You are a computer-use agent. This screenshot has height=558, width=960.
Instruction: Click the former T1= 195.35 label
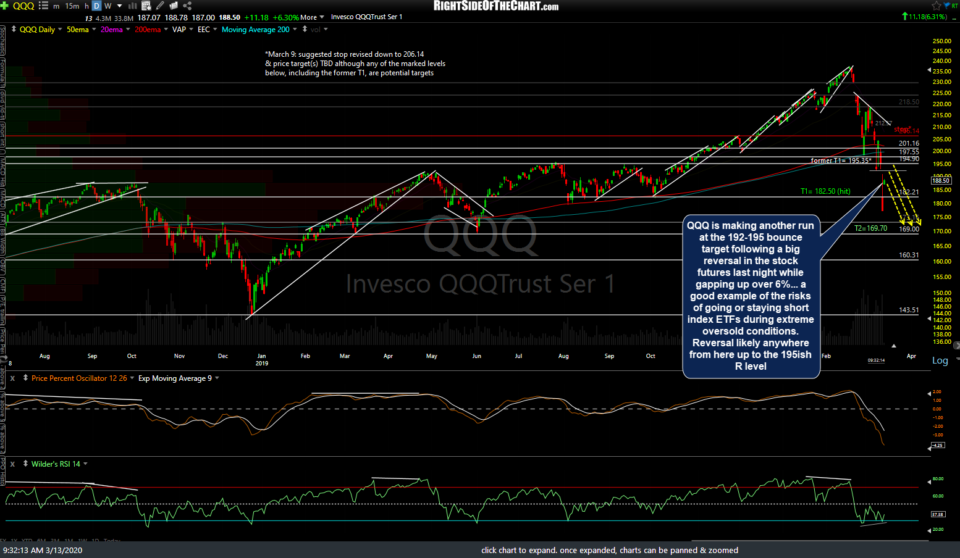click(841, 160)
